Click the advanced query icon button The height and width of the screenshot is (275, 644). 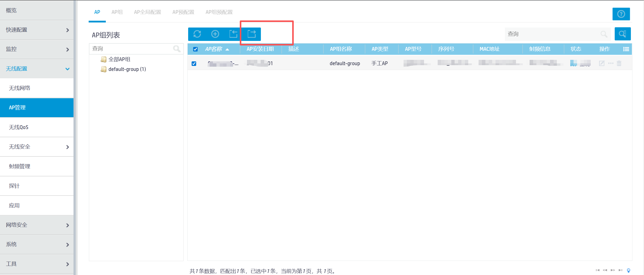[623, 34]
